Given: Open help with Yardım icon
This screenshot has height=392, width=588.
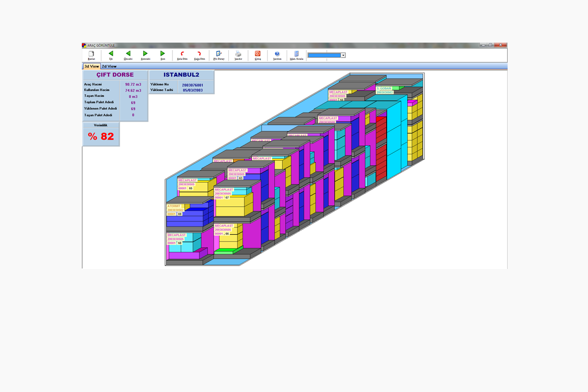Looking at the screenshot, I should pyautogui.click(x=277, y=54).
